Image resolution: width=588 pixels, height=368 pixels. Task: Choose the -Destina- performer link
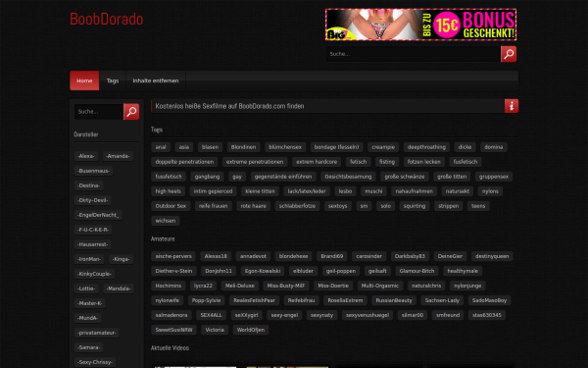(89, 185)
